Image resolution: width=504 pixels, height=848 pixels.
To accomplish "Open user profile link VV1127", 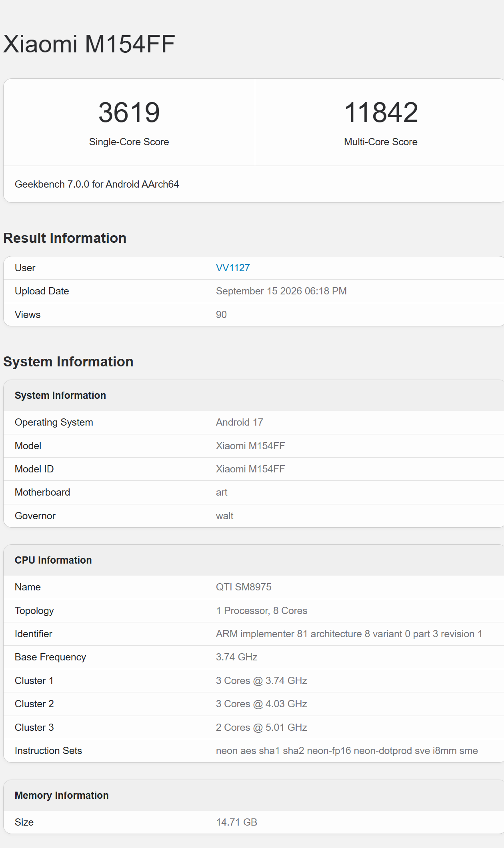I will (233, 268).
